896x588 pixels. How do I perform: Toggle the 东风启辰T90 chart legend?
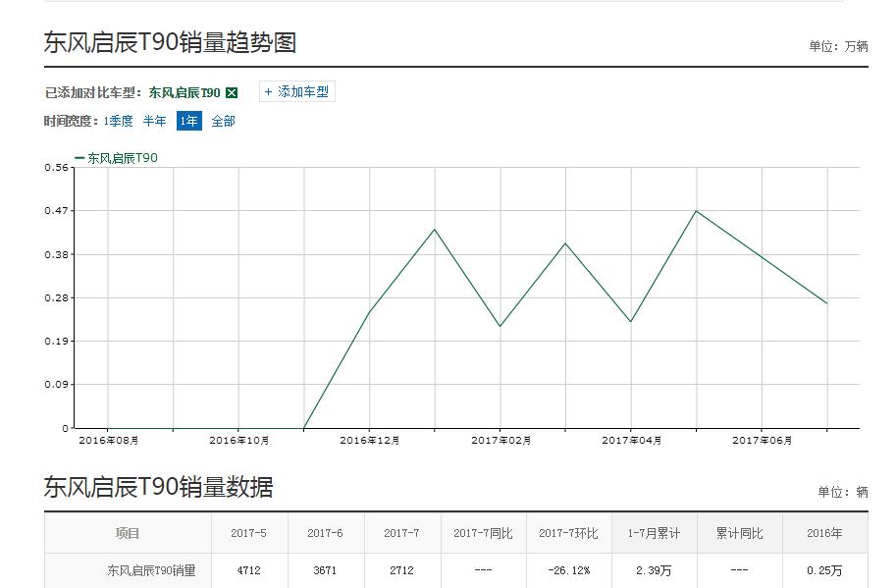113,155
